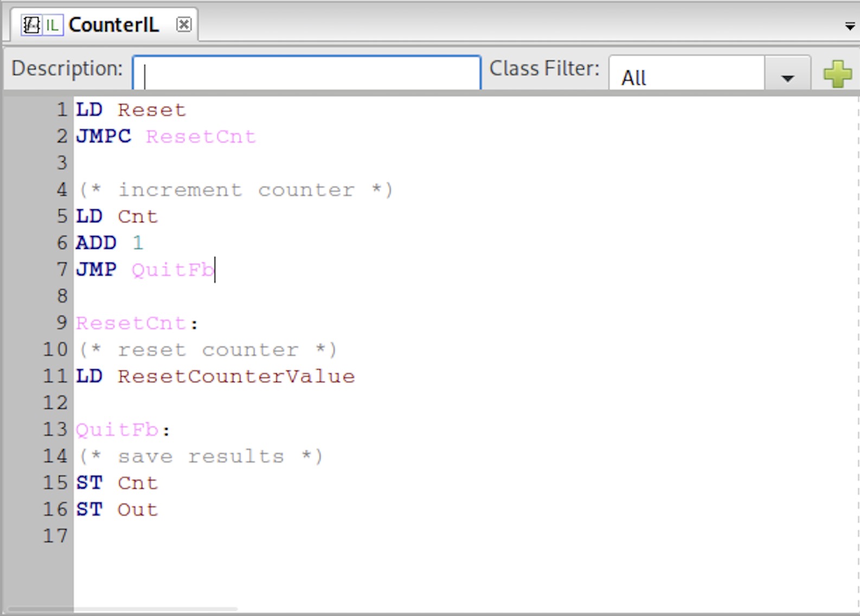Click 'Out' on line 16
The image size is (860, 616).
(138, 510)
